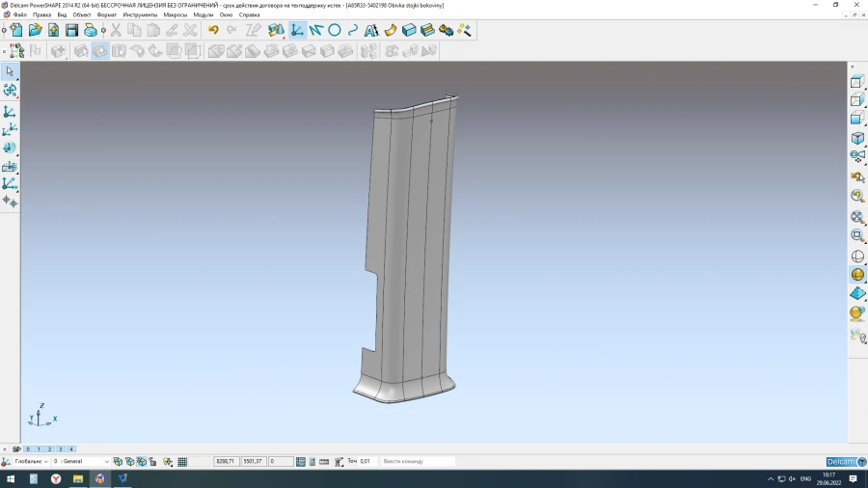Toggle wireframe view sphere icon

[857, 257]
